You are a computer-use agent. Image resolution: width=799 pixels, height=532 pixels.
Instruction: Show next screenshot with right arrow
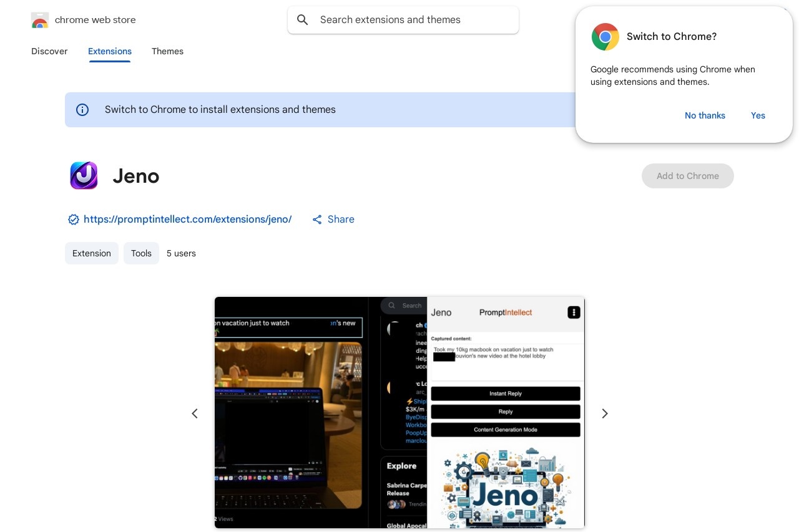(604, 414)
